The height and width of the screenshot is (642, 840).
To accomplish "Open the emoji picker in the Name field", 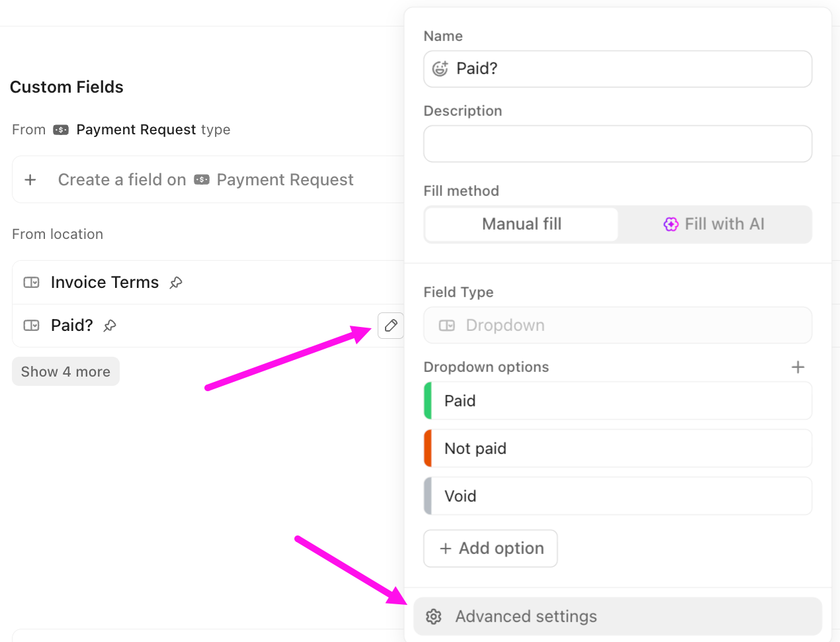I will pos(439,69).
